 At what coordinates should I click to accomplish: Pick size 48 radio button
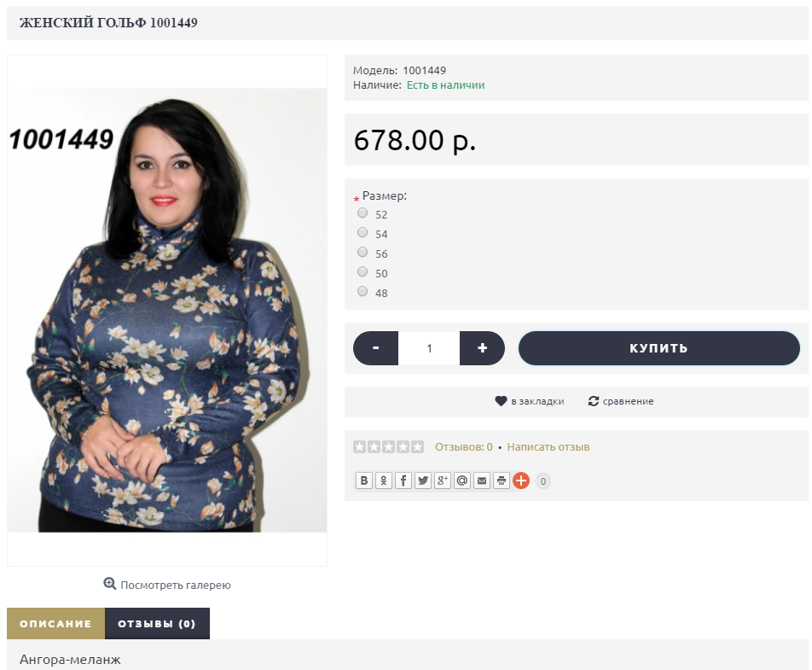point(362,291)
